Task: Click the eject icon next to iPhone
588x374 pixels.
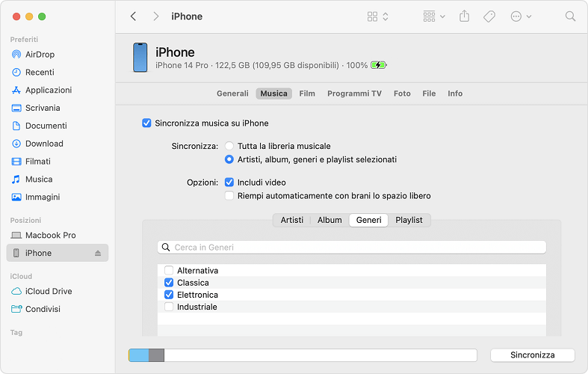Action: tap(98, 254)
